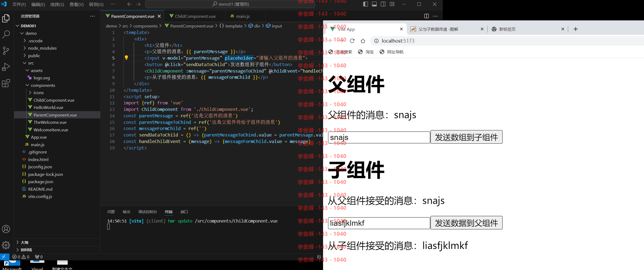Click the ports forwarded indicator in status bar
The width and height of the screenshot is (644, 270).
point(39,257)
